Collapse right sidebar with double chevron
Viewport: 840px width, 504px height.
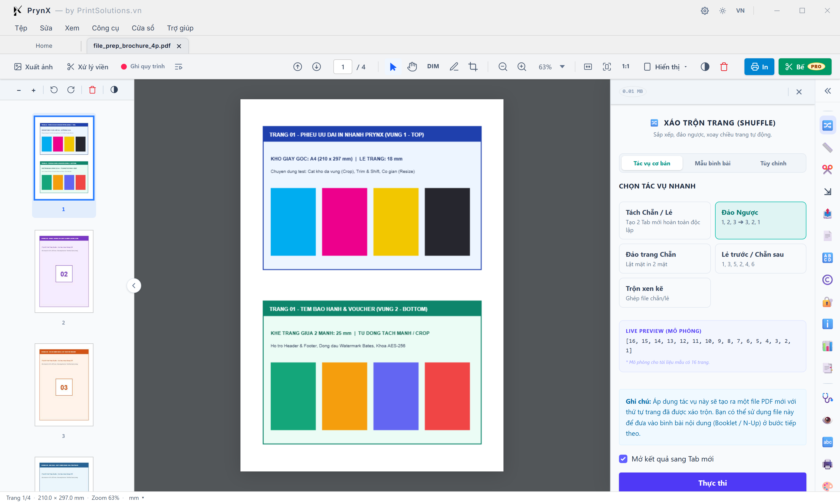click(827, 91)
